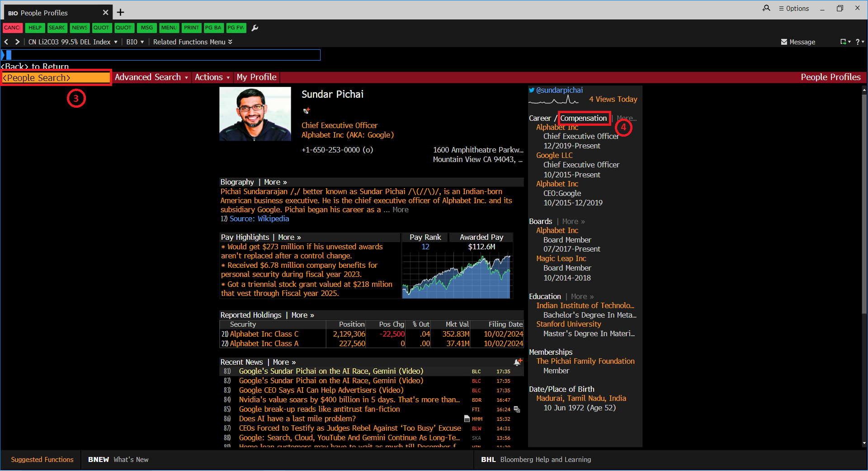
Task: Click the PG FW page forward key
Action: pos(236,28)
